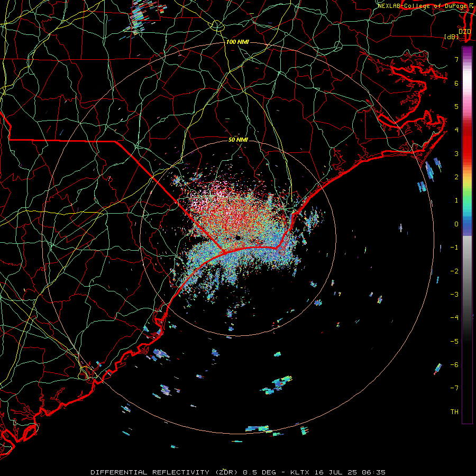
Task: Select the "6" value on the scale
Action: pos(456,83)
